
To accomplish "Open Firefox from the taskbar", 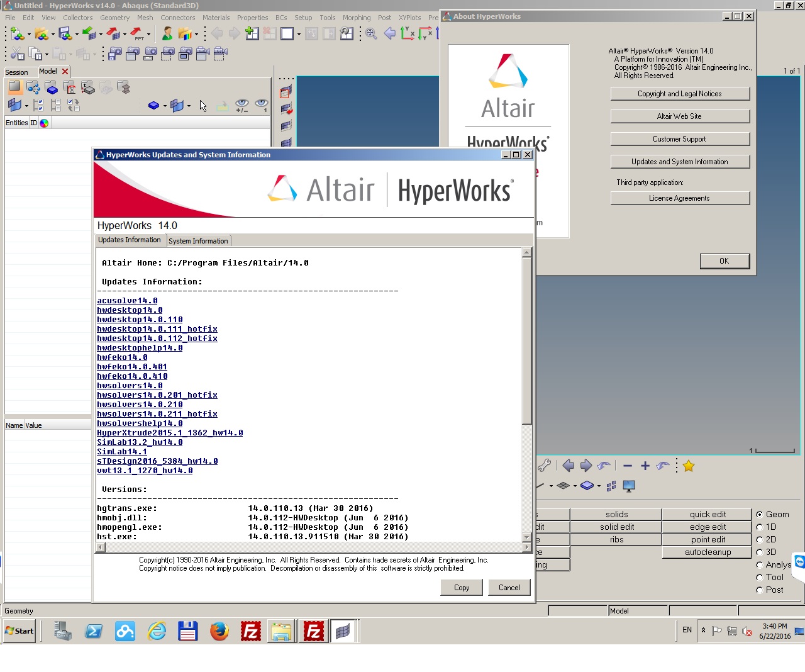I will pyautogui.click(x=219, y=631).
